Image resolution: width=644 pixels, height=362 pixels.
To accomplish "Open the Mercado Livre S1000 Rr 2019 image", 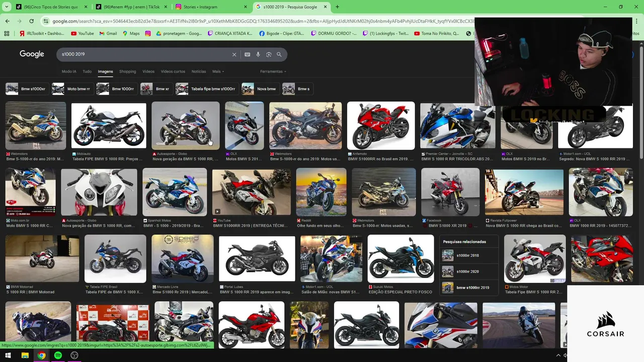I will point(183,259).
